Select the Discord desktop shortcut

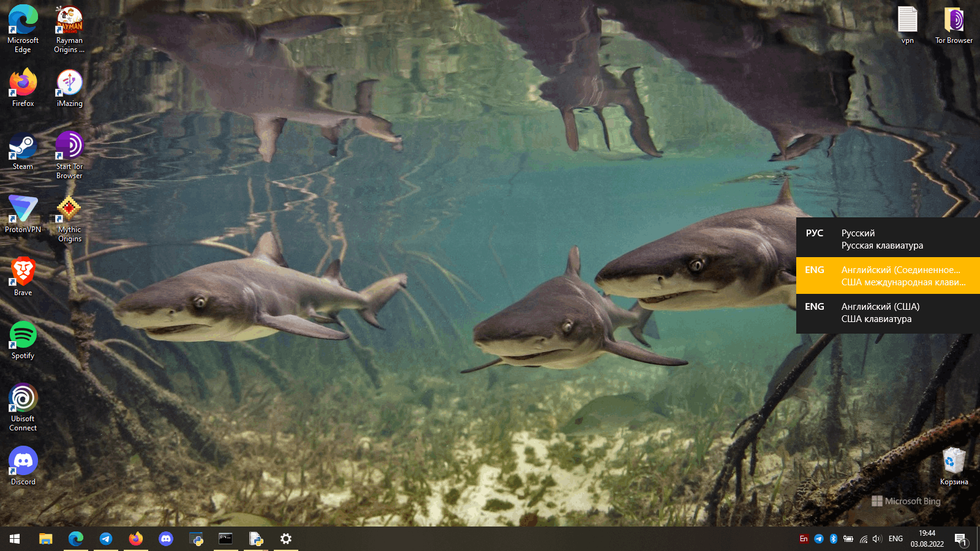[23, 466]
